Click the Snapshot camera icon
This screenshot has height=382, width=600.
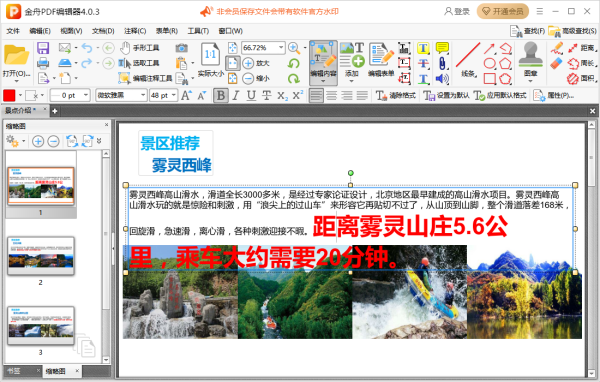[x=181, y=48]
